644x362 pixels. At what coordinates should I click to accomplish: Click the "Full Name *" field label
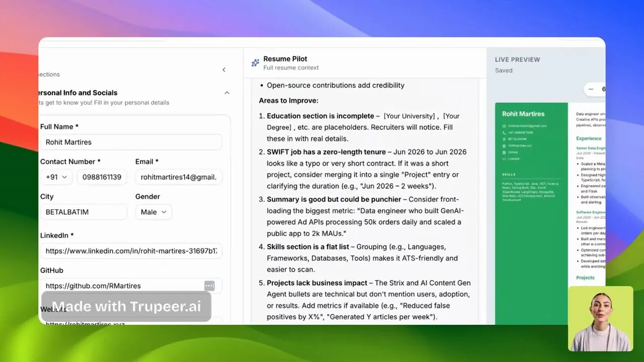pos(59,127)
